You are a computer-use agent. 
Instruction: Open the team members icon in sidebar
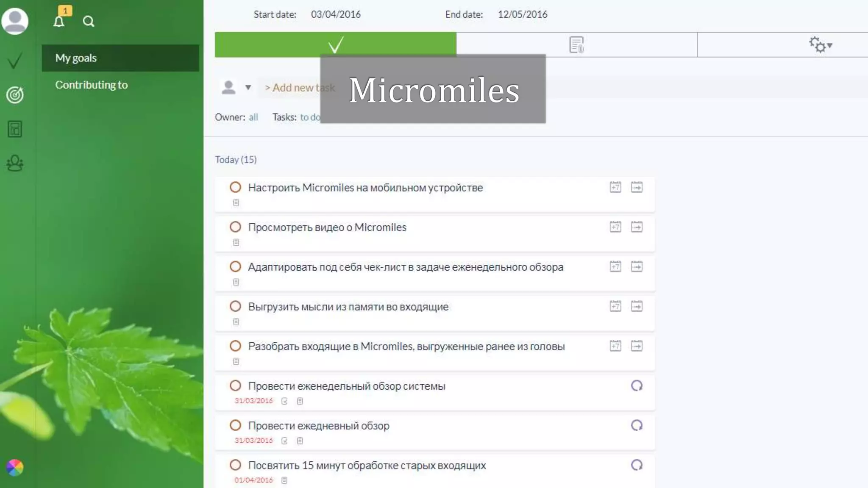pyautogui.click(x=15, y=163)
